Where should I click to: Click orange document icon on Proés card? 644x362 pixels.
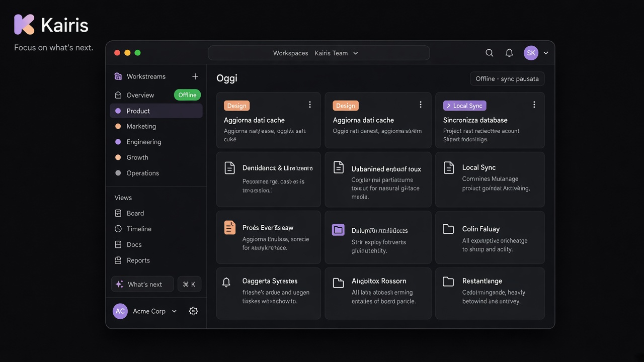pyautogui.click(x=229, y=228)
